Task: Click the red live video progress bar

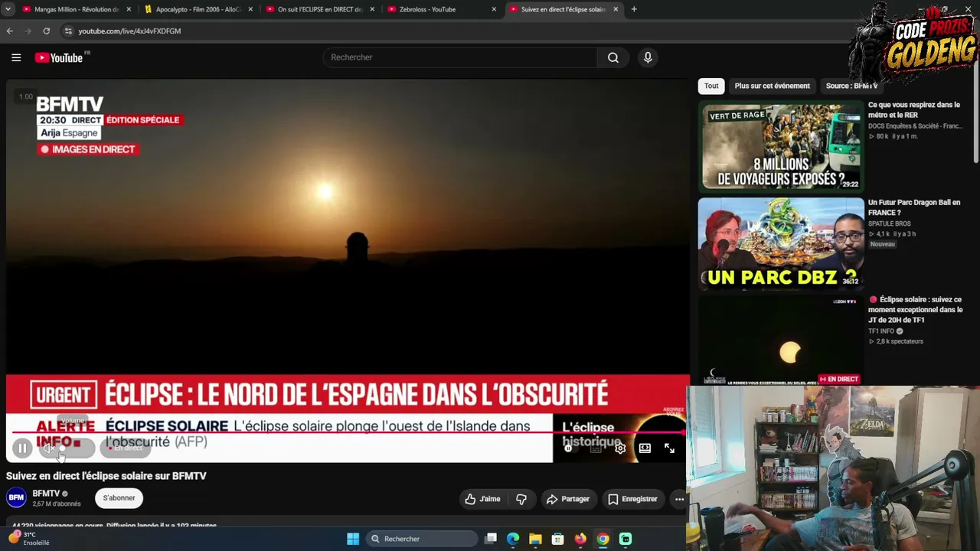Action: point(348,432)
